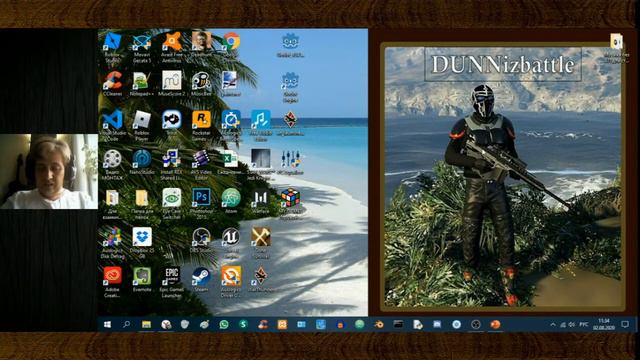Open File Explorer from the taskbar

click(146, 324)
